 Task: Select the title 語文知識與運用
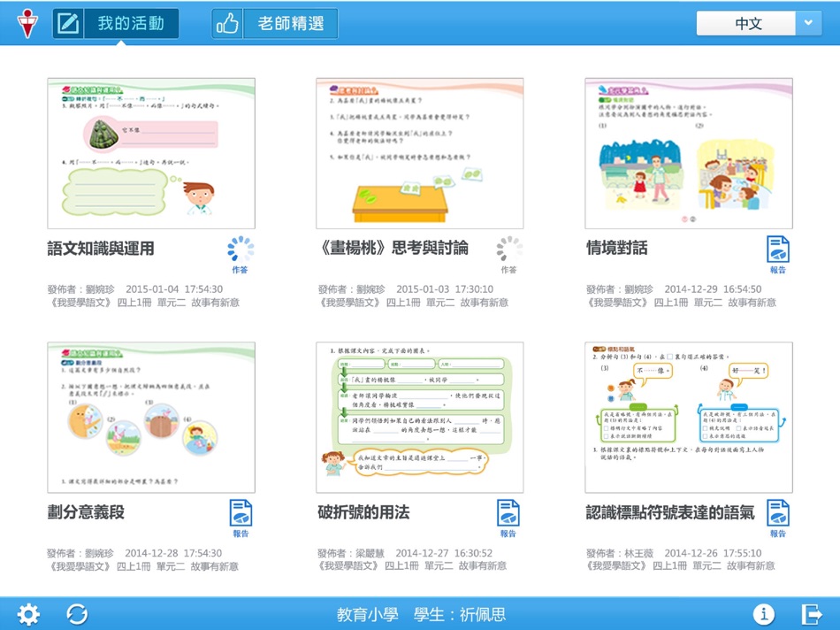coord(101,249)
